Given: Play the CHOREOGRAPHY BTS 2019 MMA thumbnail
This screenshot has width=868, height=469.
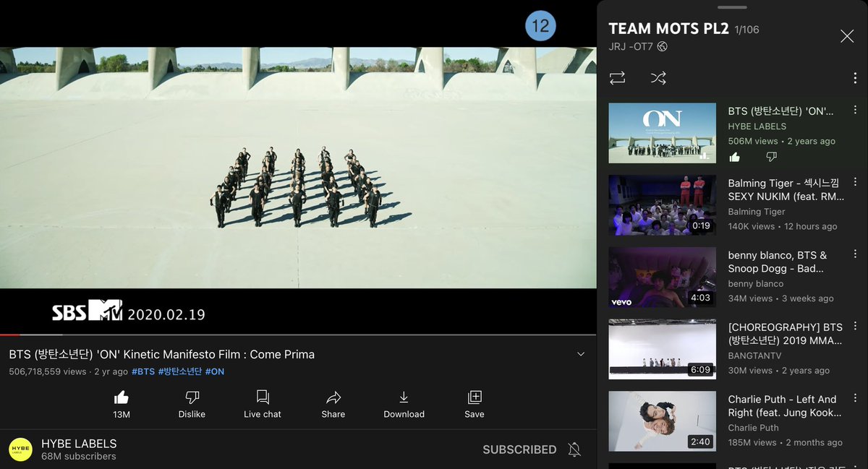Looking at the screenshot, I should click(663, 349).
